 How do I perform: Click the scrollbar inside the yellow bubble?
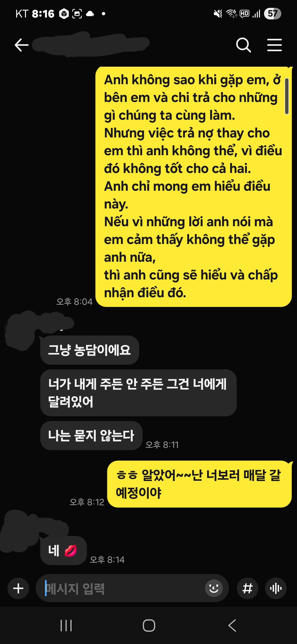pos(286,96)
